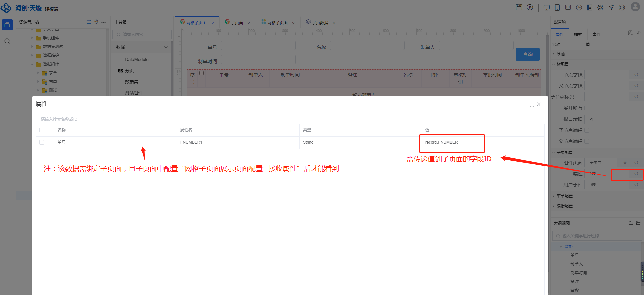Open settings gear icon in top toolbar
The width and height of the screenshot is (644, 295).
[x=600, y=8]
